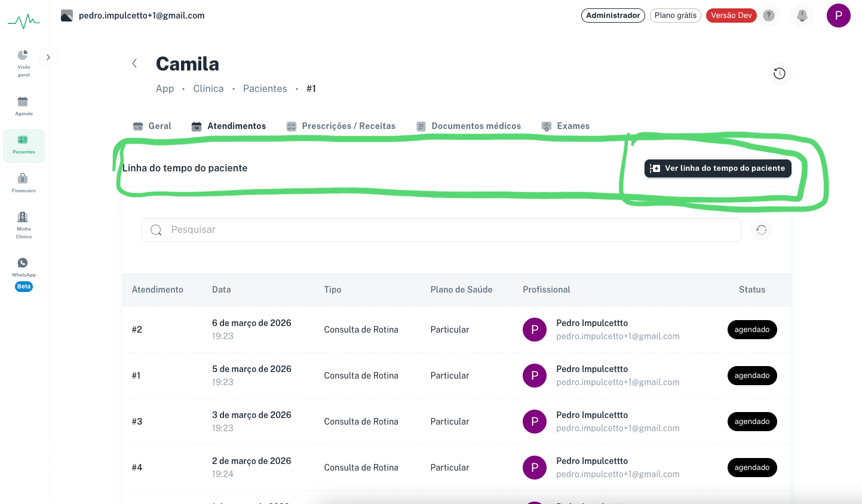Click the help question mark icon

tap(769, 16)
